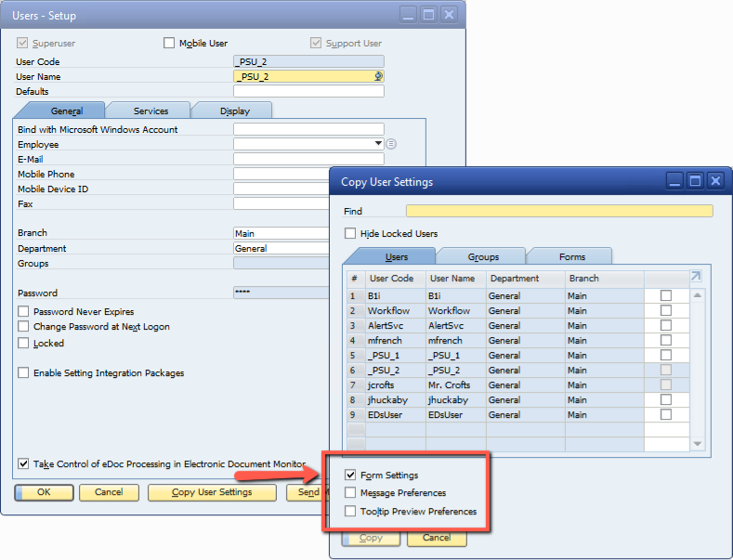
Task: Click Cancel in Copy User Settings dialog
Action: pos(437,538)
